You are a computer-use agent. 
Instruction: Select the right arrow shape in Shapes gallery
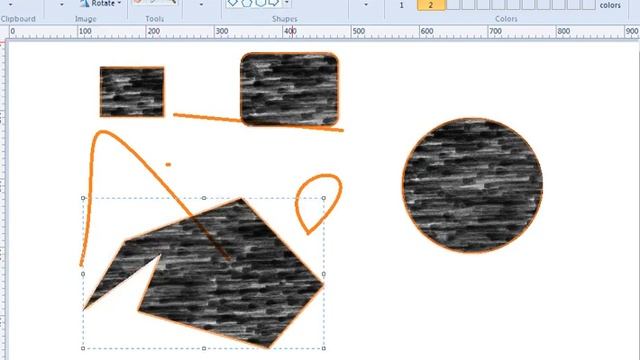273,2
